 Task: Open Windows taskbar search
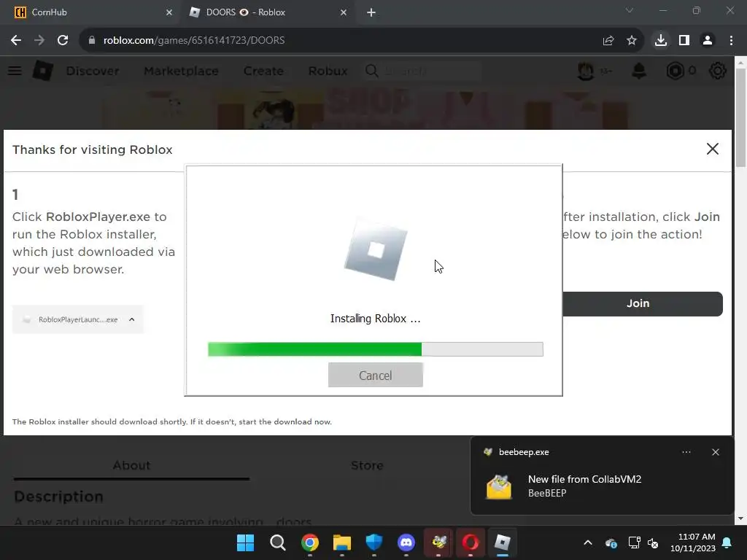[x=278, y=542]
